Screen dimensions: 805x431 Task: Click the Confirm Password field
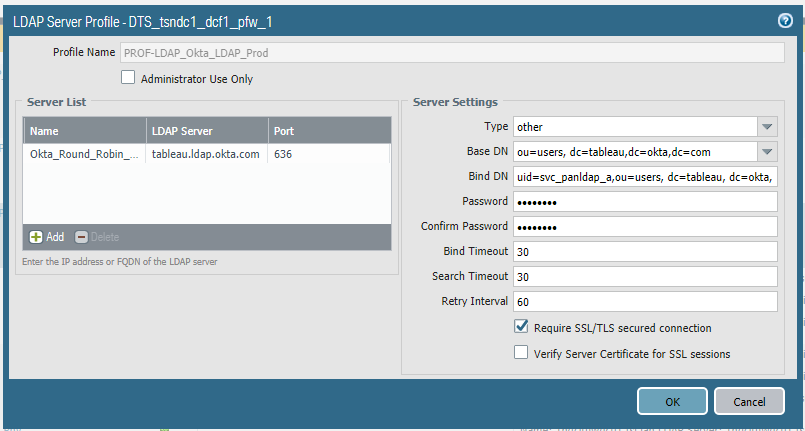645,226
